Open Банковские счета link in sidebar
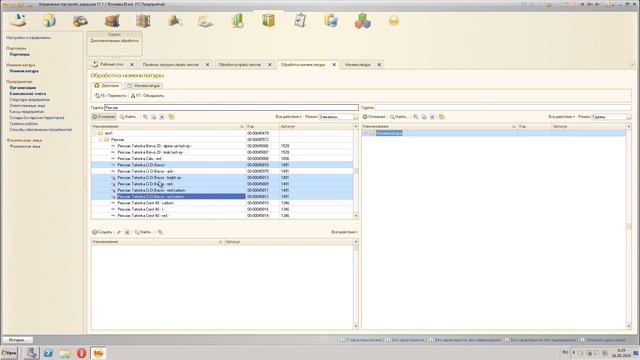The image size is (640, 360). (x=28, y=93)
